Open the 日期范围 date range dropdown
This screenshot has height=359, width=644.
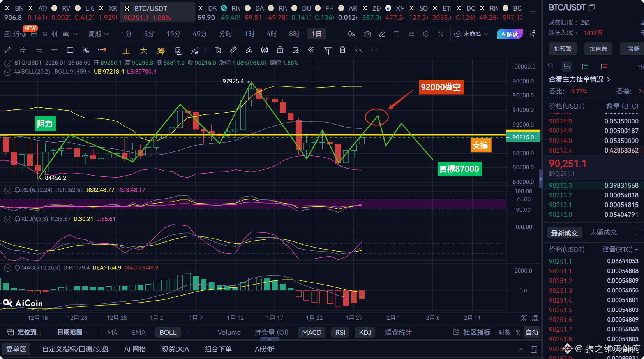tap(72, 332)
